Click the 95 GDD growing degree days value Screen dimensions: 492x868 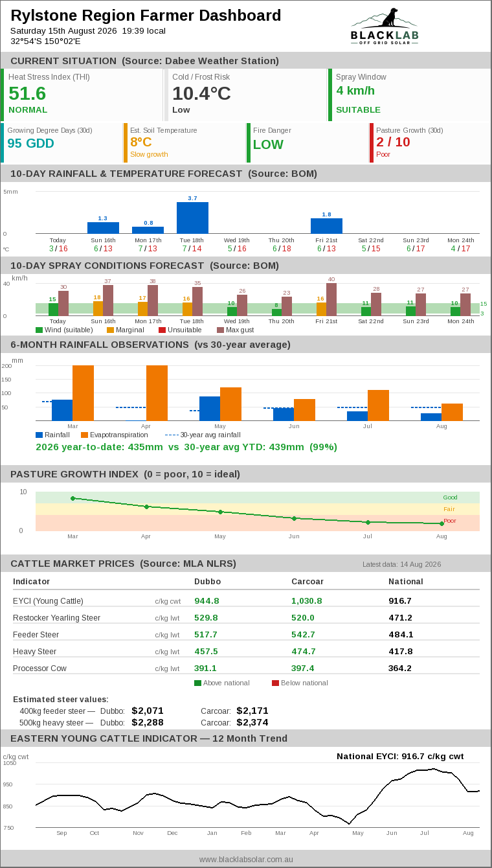tap(30, 143)
